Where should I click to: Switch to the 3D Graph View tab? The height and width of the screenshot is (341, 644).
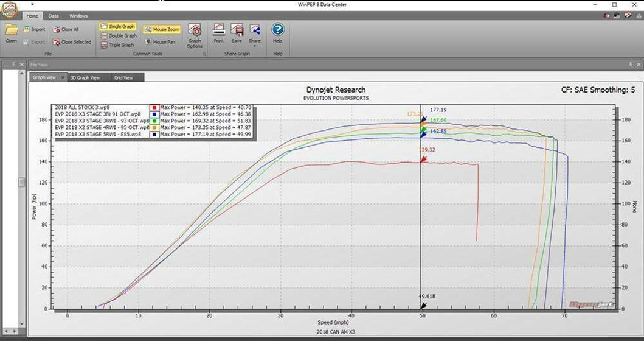[x=85, y=77]
